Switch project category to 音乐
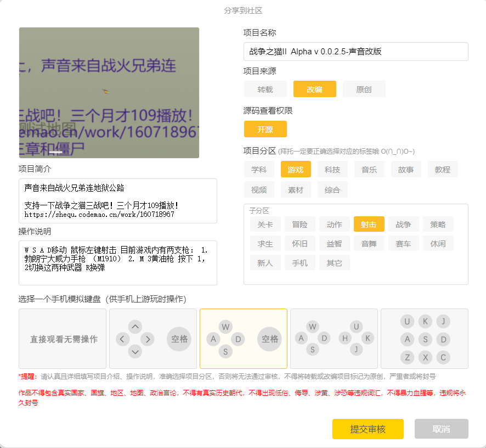 [369, 170]
